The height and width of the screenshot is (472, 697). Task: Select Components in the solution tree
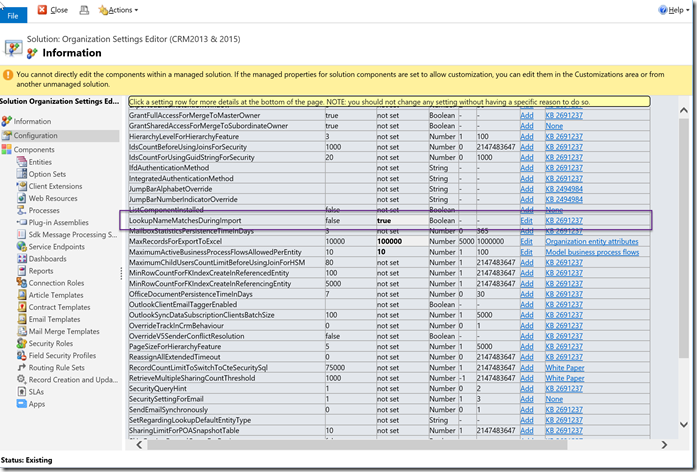[34, 150]
